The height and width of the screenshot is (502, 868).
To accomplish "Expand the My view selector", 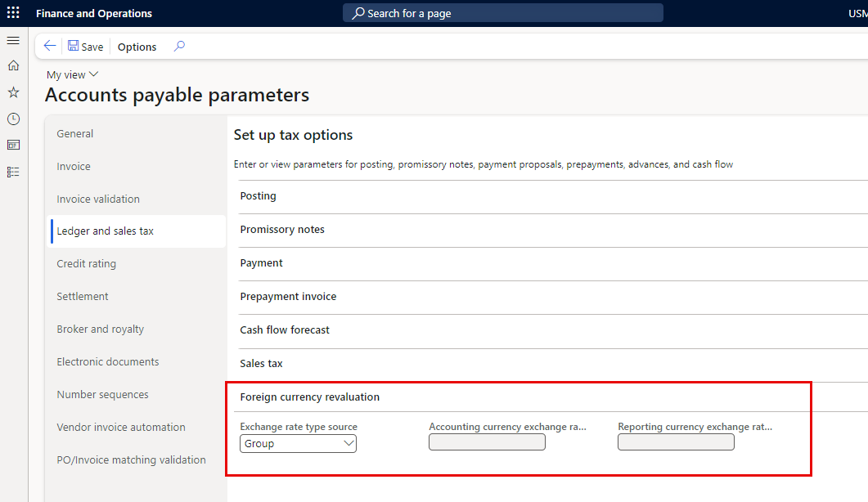I will [x=72, y=74].
